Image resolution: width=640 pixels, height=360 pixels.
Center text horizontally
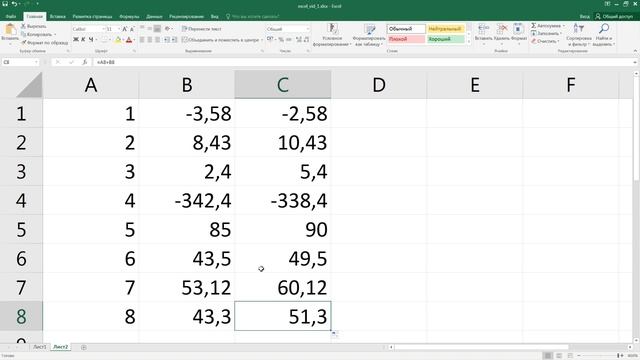pos(150,40)
